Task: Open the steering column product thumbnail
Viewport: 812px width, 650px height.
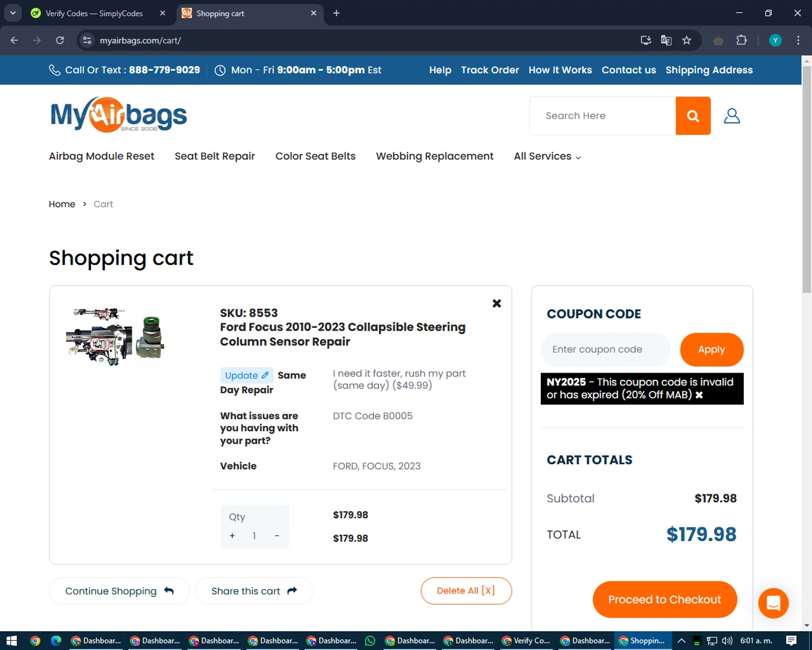Action: (x=115, y=336)
